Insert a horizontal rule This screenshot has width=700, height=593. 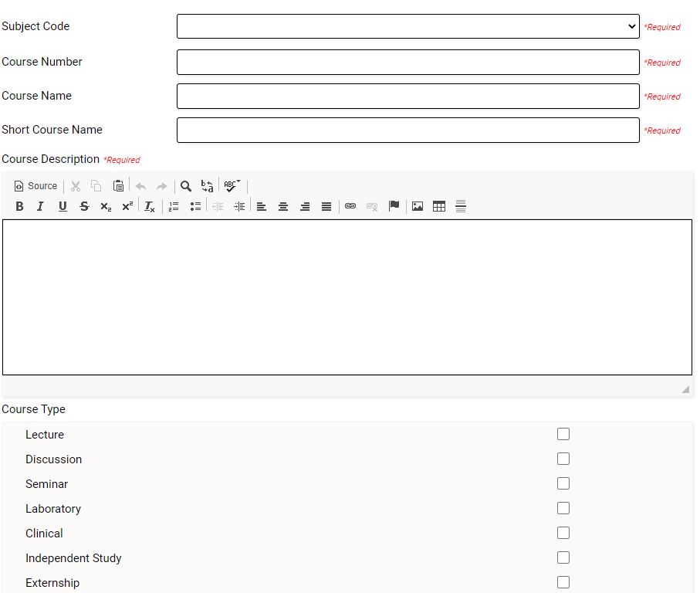[460, 205]
